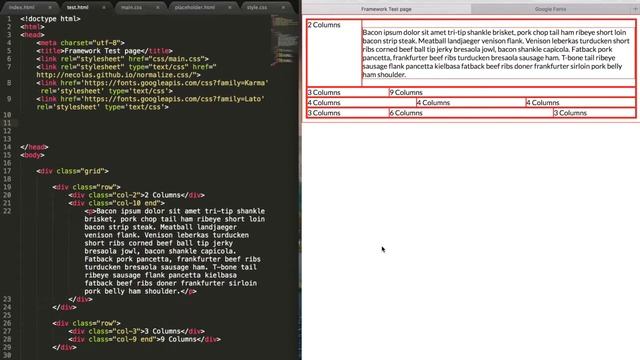
Task: Click line number 26 in the gutter
Action: point(7,323)
